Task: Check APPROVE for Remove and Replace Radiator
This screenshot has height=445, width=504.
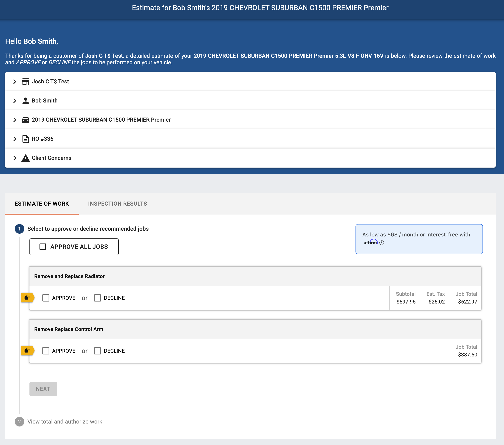Action: [46, 298]
